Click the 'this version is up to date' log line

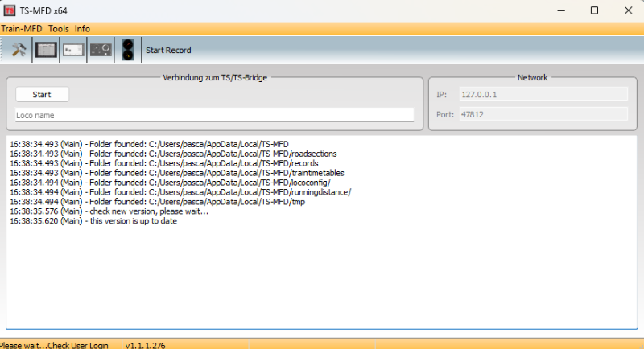pos(93,221)
